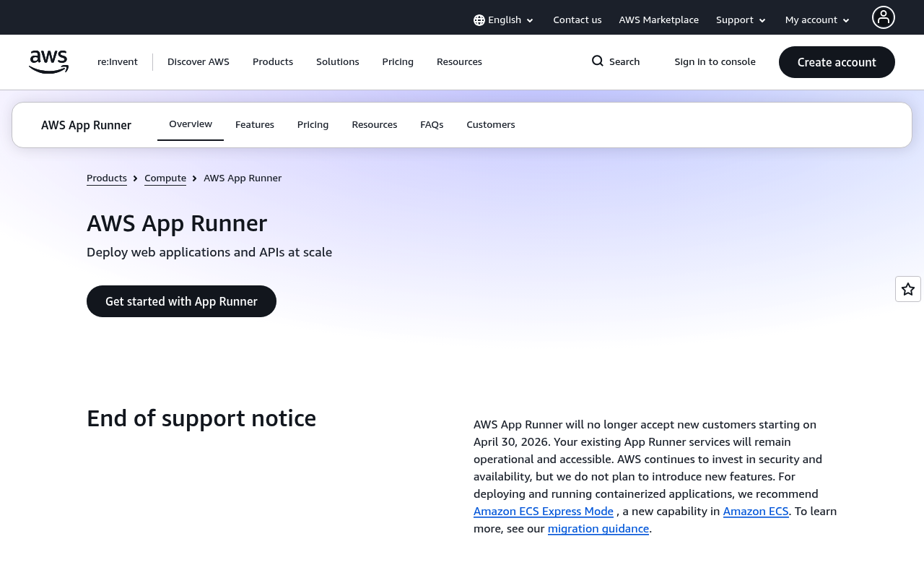Open AWS Marketplace link
The image size is (924, 578).
point(659,20)
